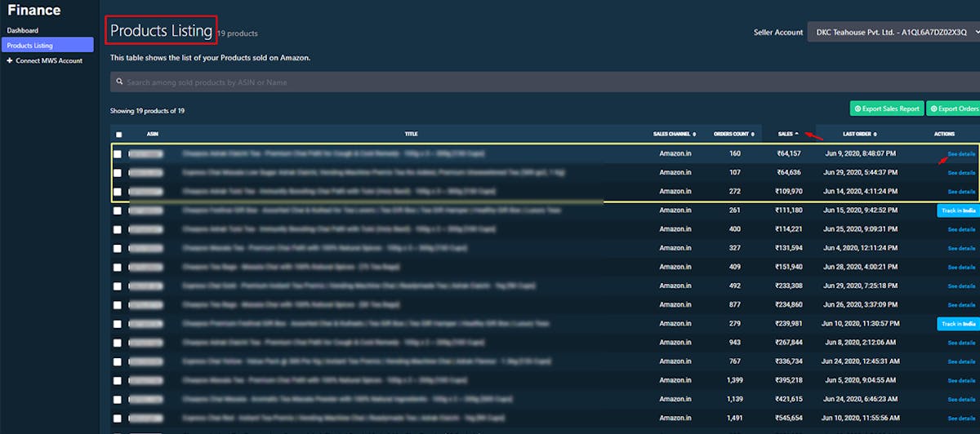Viewport: 980px width, 434px height.
Task: Tick the checkbox on the ₹111,180 row
Action: pos(118,210)
